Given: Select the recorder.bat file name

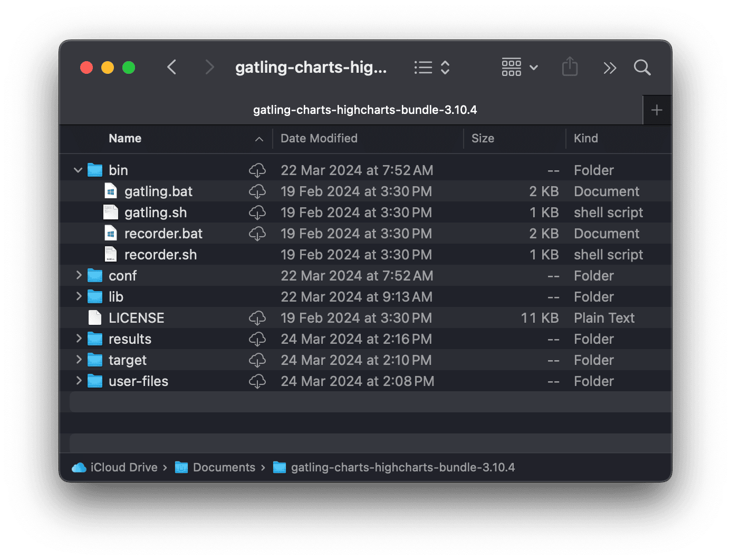Looking at the screenshot, I should pyautogui.click(x=163, y=234).
